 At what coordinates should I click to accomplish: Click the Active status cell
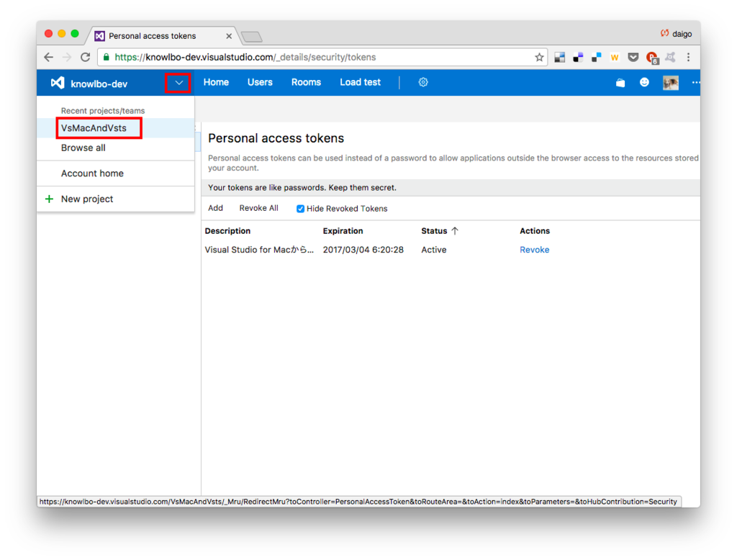(x=434, y=250)
